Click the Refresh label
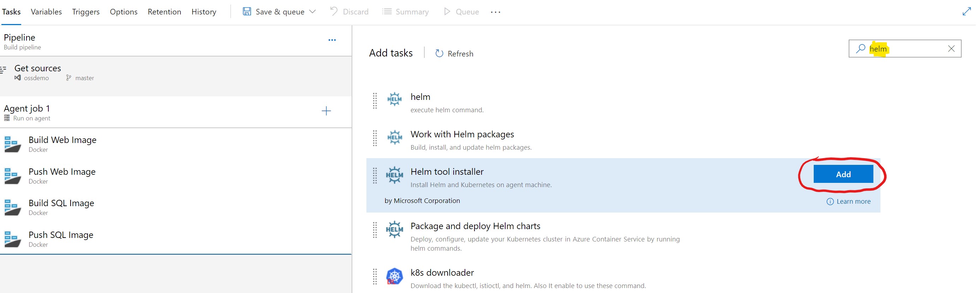Image resolution: width=980 pixels, height=293 pixels. tap(461, 54)
